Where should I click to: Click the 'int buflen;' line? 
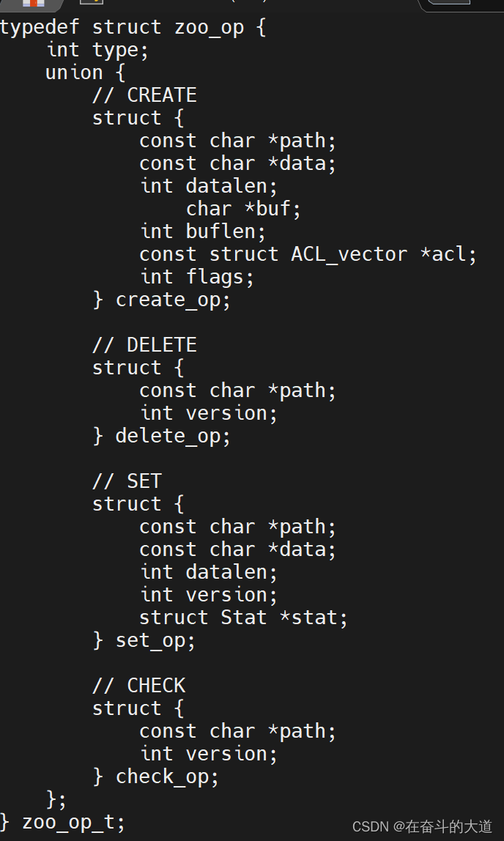(x=203, y=231)
